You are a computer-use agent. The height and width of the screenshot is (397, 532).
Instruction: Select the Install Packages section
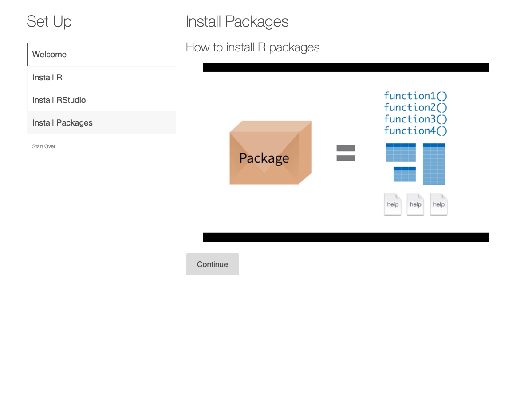pos(62,122)
